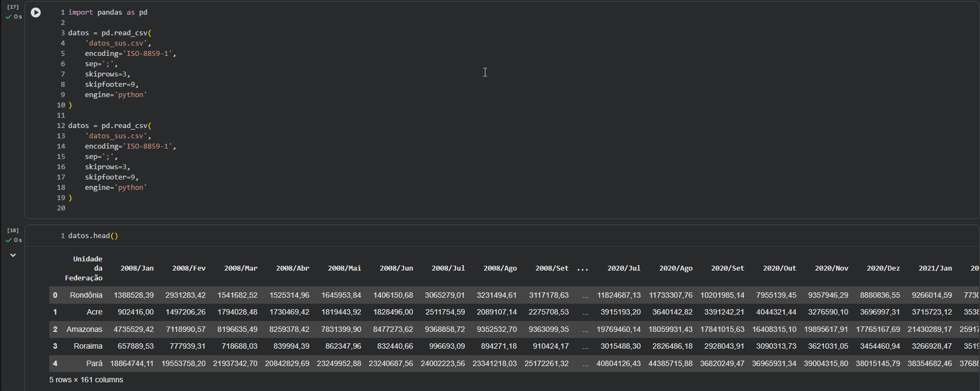Click the cell value 3391242,21
The height and width of the screenshot is (391, 980).
pyautogui.click(x=724, y=312)
